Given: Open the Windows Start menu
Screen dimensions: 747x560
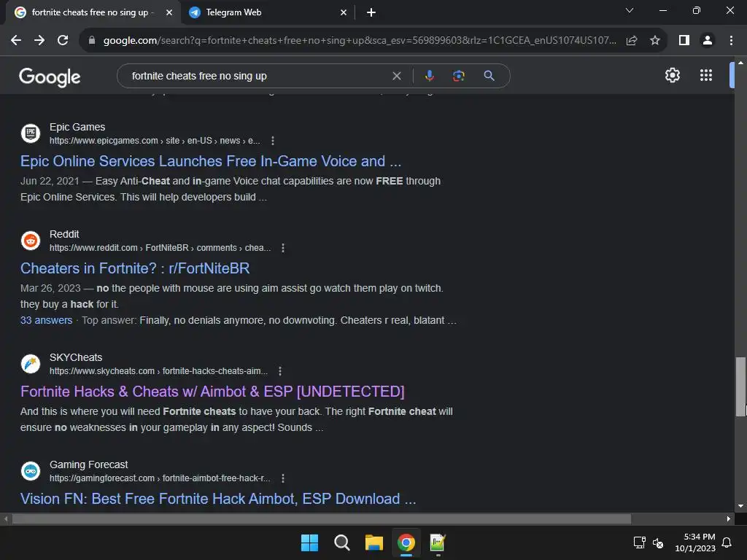Looking at the screenshot, I should click(309, 542).
